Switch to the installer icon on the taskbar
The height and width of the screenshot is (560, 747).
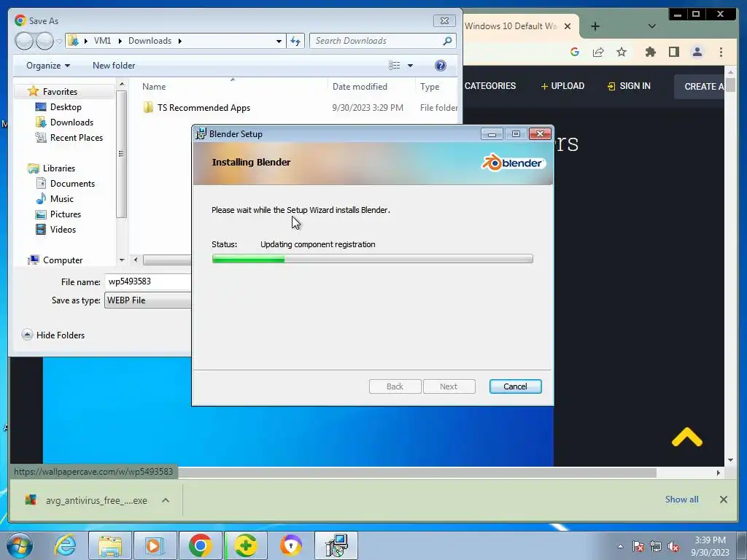tap(336, 545)
